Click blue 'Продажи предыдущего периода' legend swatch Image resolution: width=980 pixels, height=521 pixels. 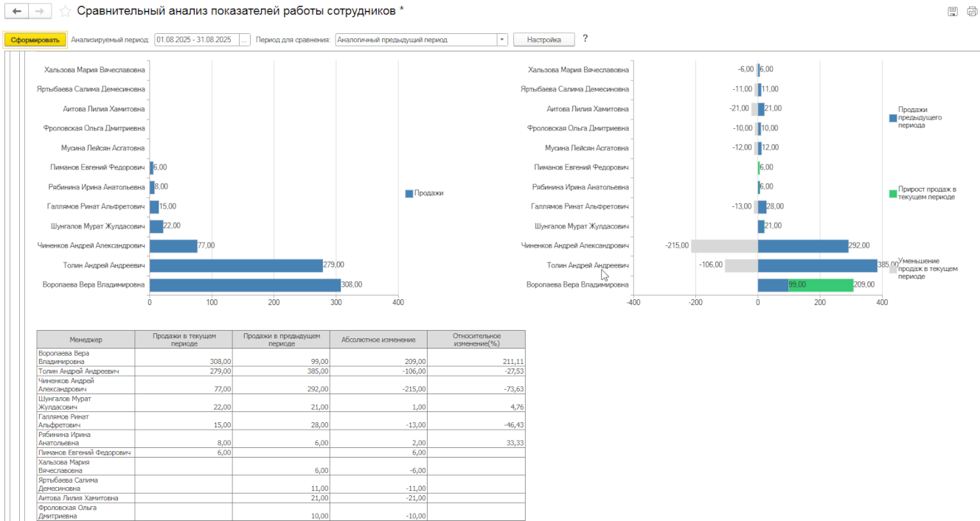click(x=893, y=117)
